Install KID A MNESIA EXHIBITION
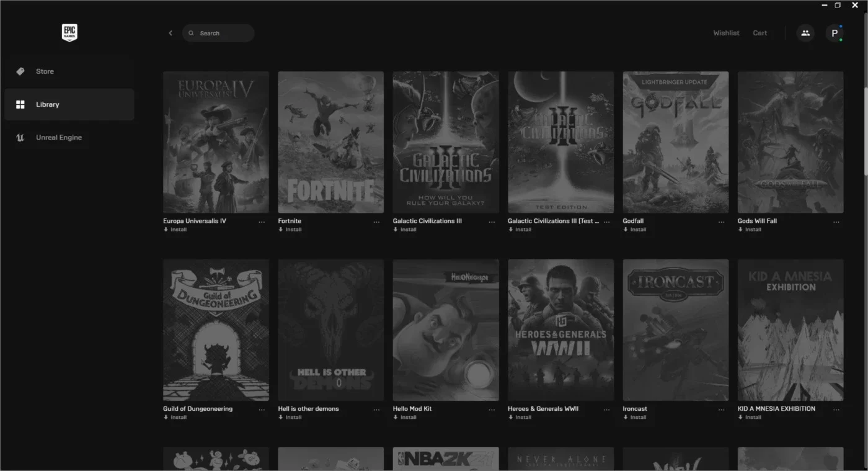The image size is (868, 471). coord(750,418)
